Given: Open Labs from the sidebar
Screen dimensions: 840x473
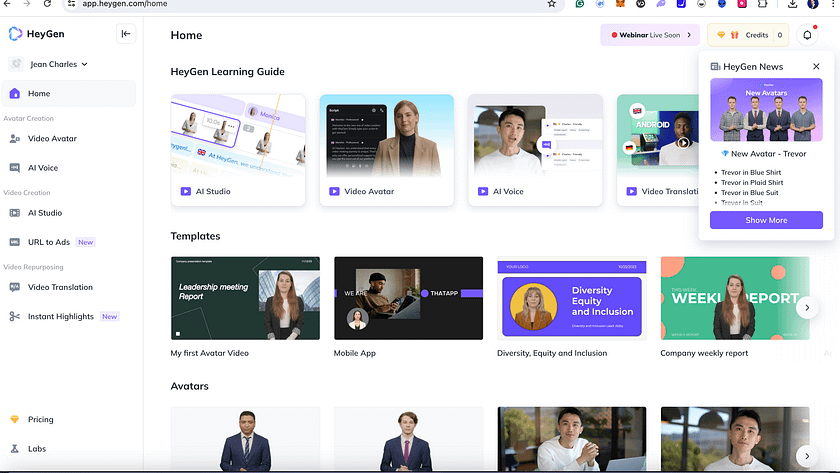Looking at the screenshot, I should coord(36,449).
